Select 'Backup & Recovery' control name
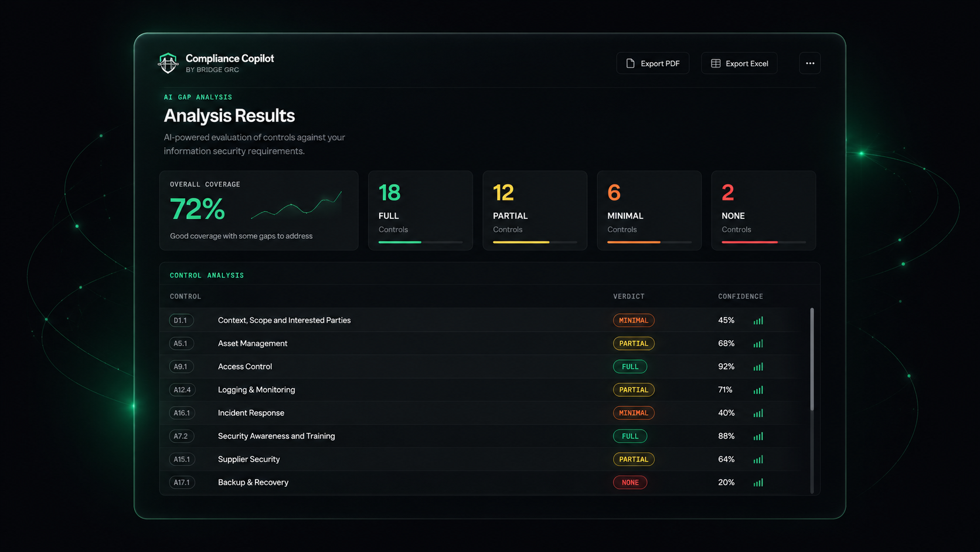The image size is (980, 552). 253,482
